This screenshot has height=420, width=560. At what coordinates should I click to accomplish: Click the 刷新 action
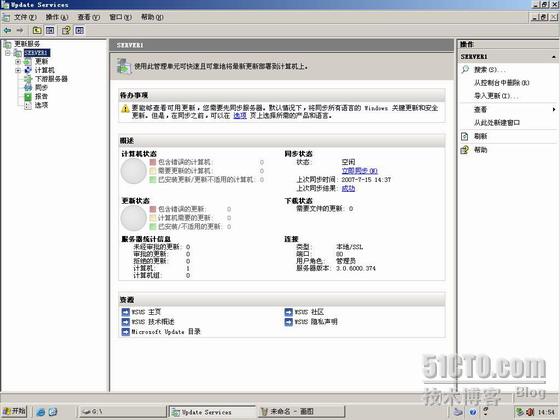point(480,136)
